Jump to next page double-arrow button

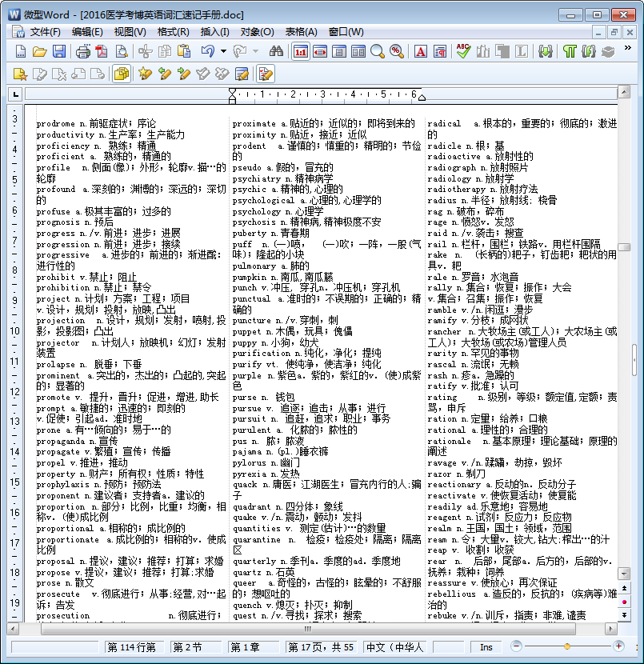tap(625, 615)
